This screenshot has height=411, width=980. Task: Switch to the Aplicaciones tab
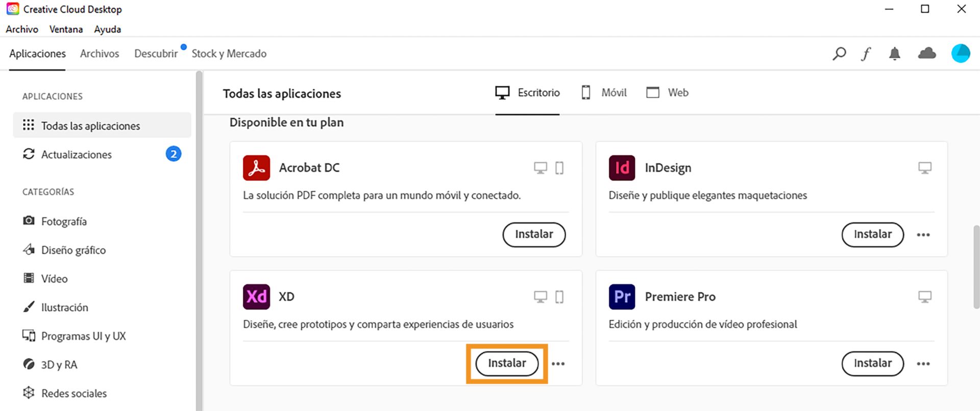click(x=37, y=54)
